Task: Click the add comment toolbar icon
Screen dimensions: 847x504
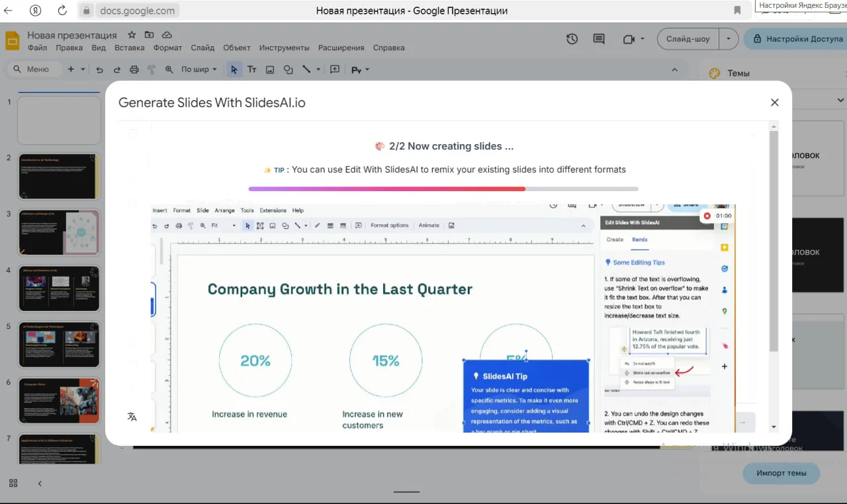Action: 335,69
